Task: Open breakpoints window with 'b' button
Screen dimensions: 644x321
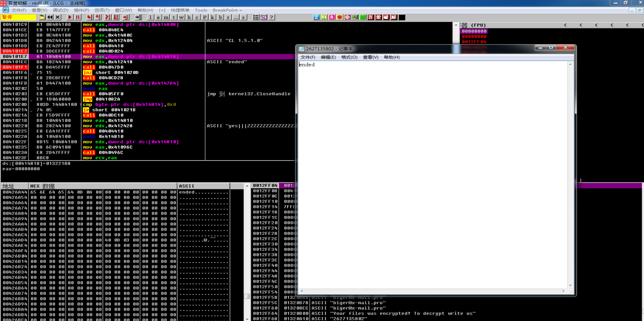Action: pyautogui.click(x=220, y=17)
